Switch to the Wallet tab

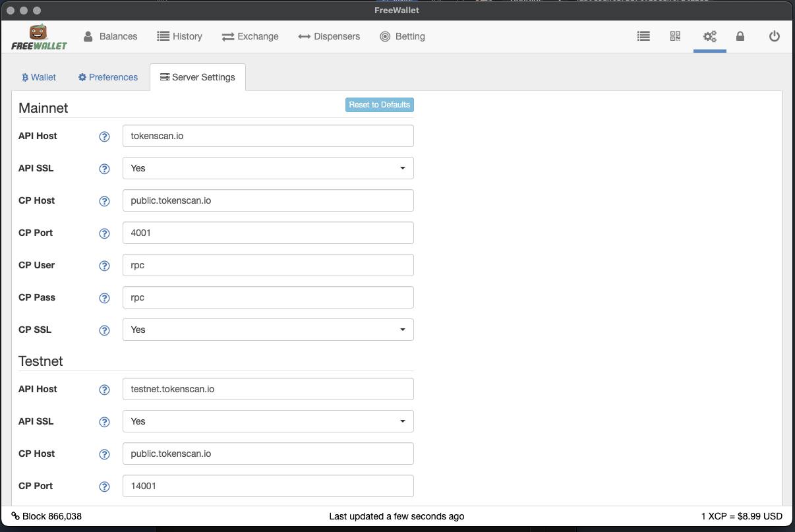(x=39, y=77)
